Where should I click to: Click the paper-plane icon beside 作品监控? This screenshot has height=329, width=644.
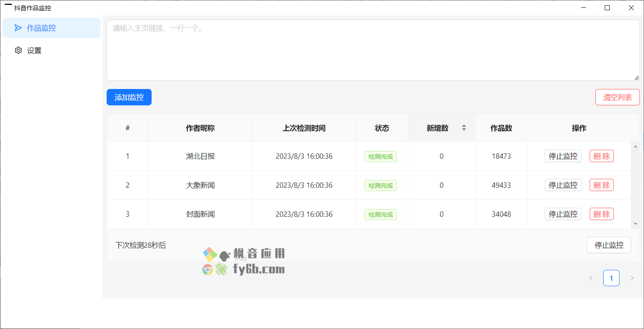click(x=18, y=28)
